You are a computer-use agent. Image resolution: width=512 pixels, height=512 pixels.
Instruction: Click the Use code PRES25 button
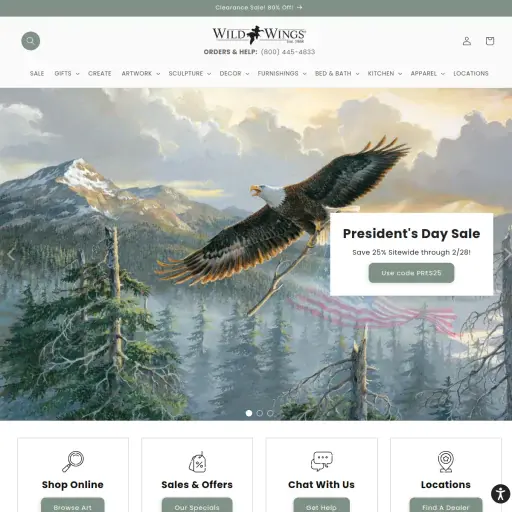point(411,273)
